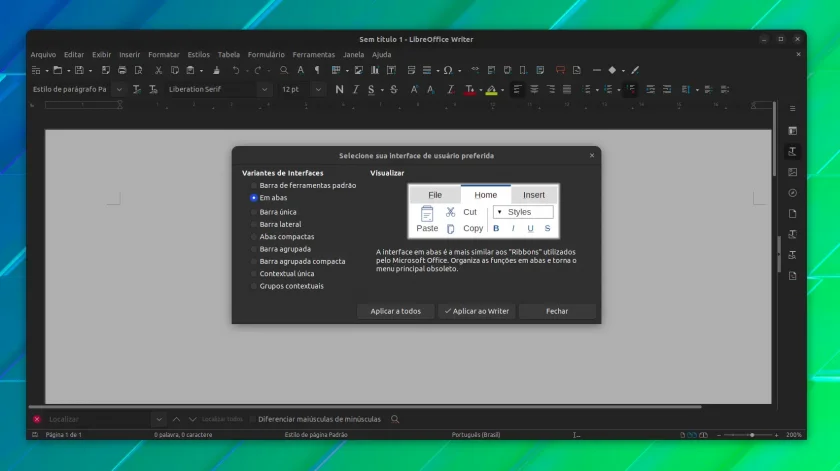
Task: Open the Formatar menu
Action: click(164, 55)
